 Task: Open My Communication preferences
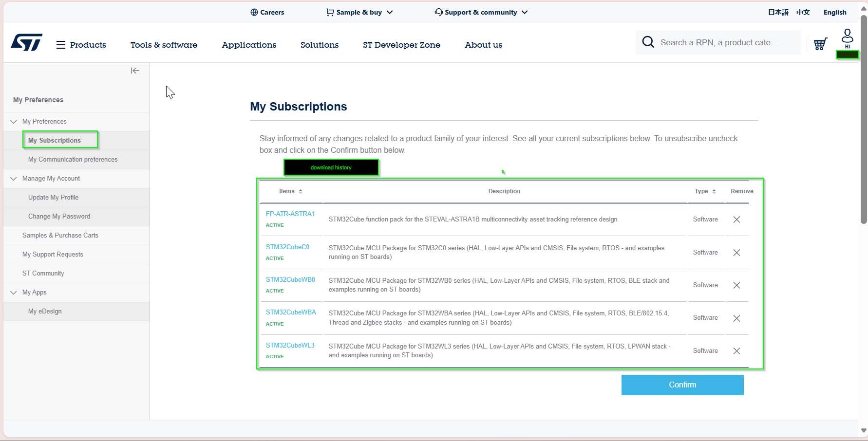pyautogui.click(x=73, y=159)
